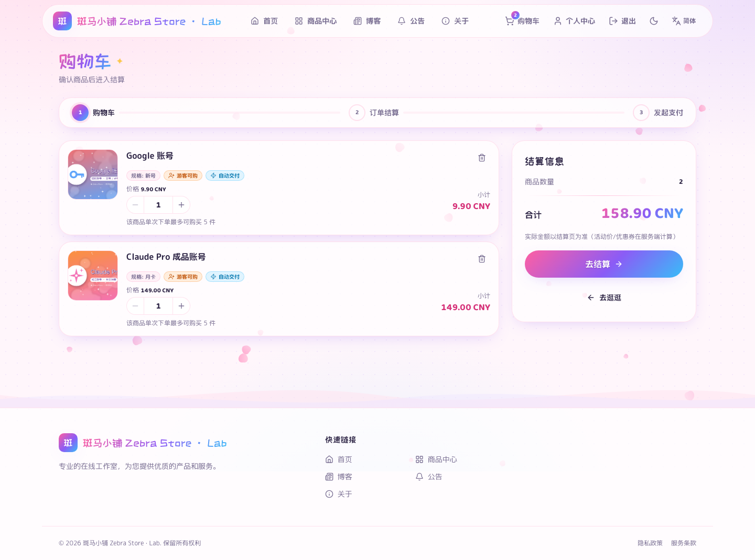Click the 规格: 月卡 tag

143,277
